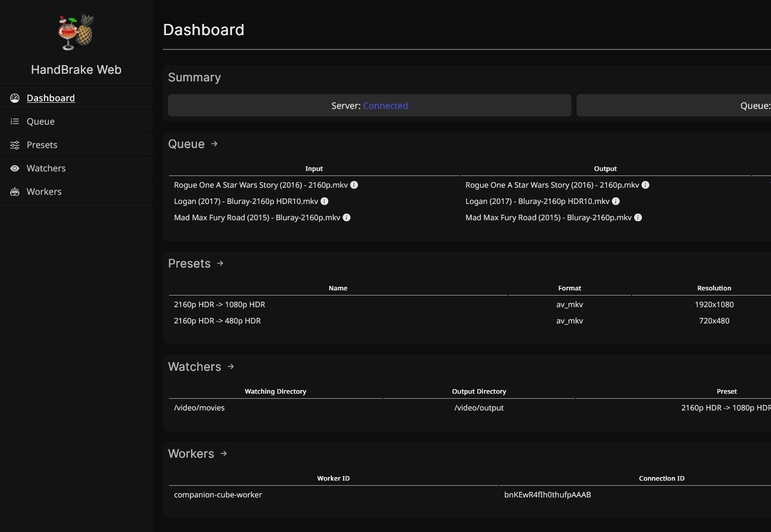The height and width of the screenshot is (532, 771).
Task: Click the Workers robot icon in the sidebar
Action: point(15,192)
